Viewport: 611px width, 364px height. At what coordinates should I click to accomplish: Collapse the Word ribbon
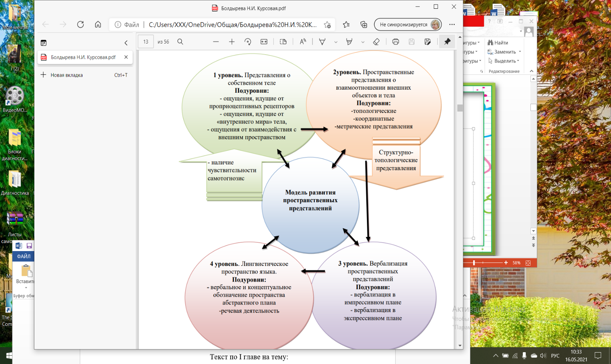click(531, 71)
